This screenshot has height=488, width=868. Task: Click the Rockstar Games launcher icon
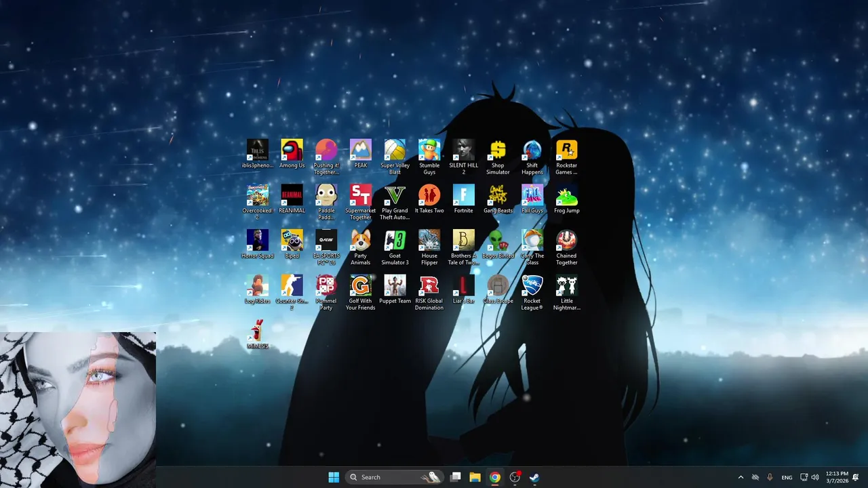click(567, 157)
